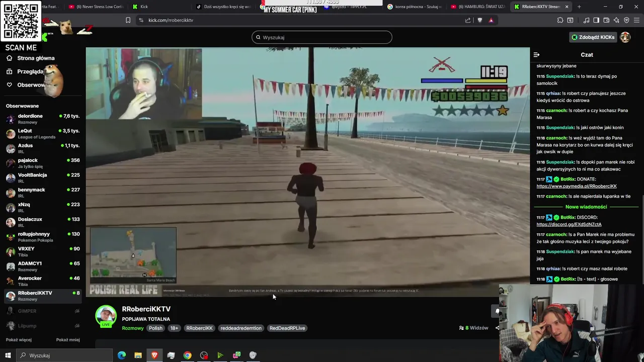Open the browser hamburger main menu

coord(637,20)
